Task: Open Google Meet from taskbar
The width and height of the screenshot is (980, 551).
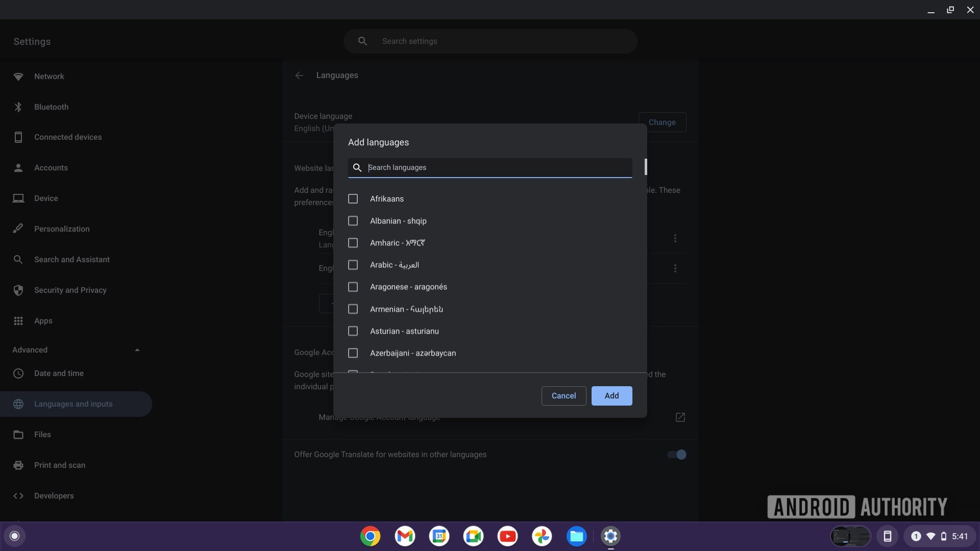Action: click(473, 536)
